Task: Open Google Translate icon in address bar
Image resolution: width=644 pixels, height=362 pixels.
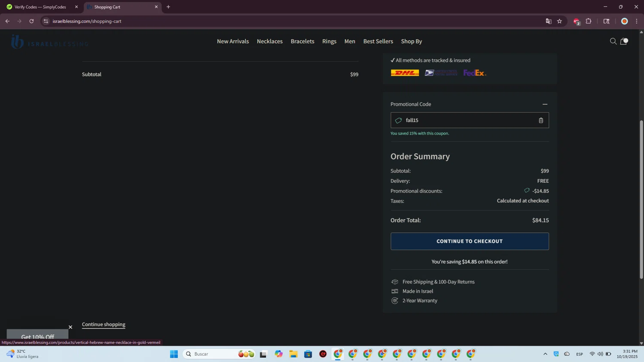Action: point(548,21)
